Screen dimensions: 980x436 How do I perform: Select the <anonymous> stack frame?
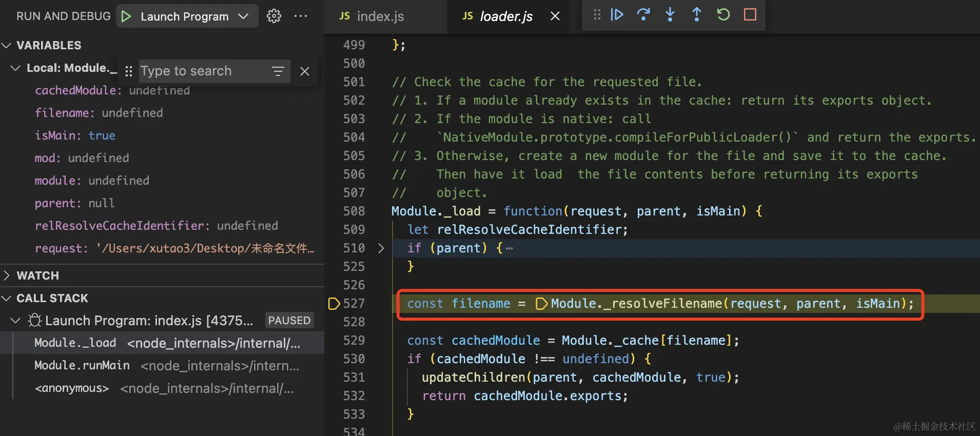[162, 388]
